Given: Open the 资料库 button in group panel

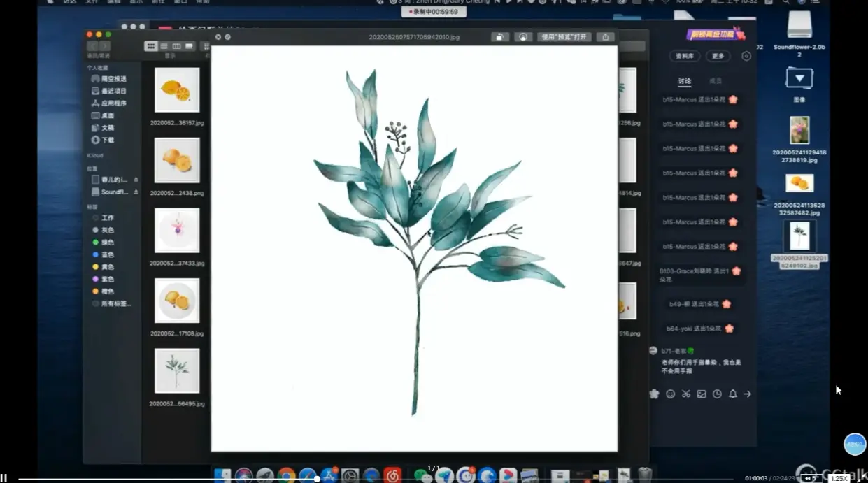Looking at the screenshot, I should coord(685,56).
